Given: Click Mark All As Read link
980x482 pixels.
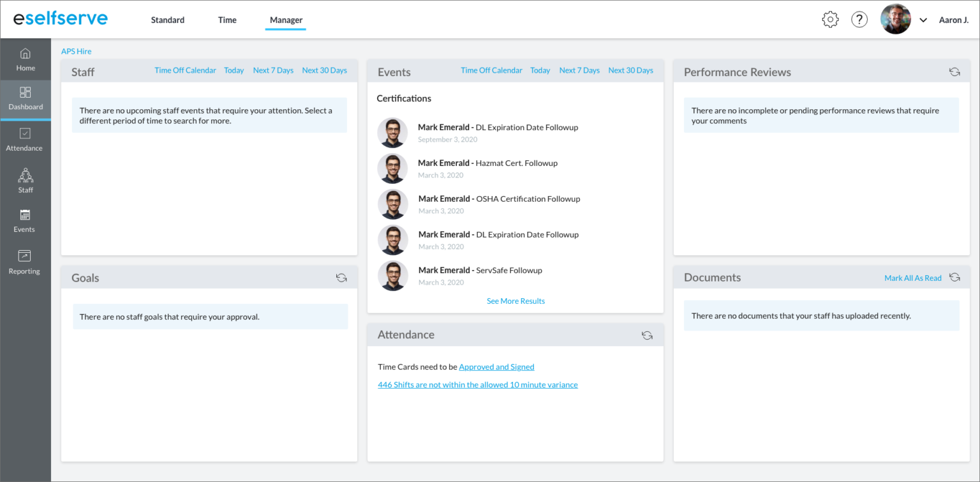Looking at the screenshot, I should (912, 278).
